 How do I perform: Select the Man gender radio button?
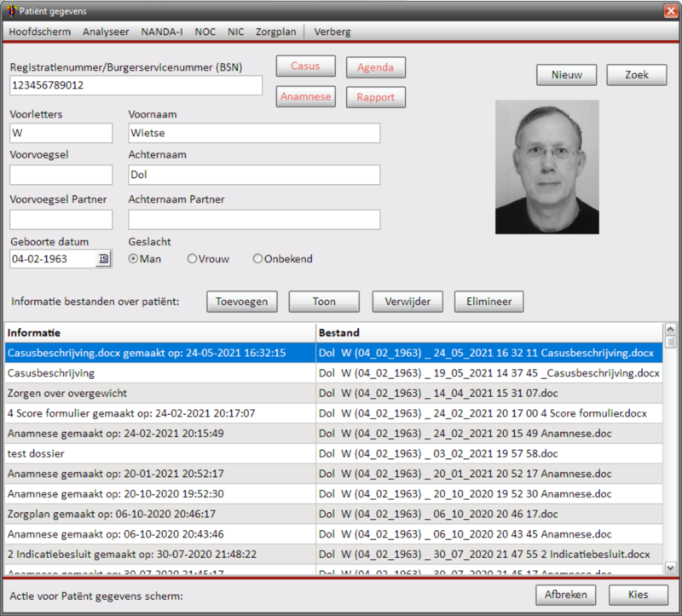tap(134, 259)
